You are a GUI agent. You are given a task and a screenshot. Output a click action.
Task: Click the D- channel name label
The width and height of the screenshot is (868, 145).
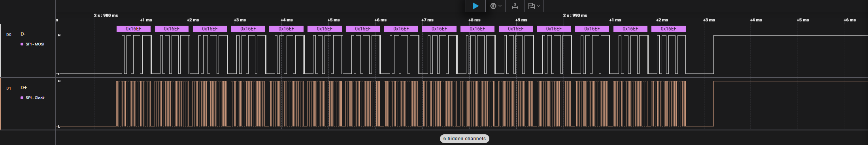[23, 34]
